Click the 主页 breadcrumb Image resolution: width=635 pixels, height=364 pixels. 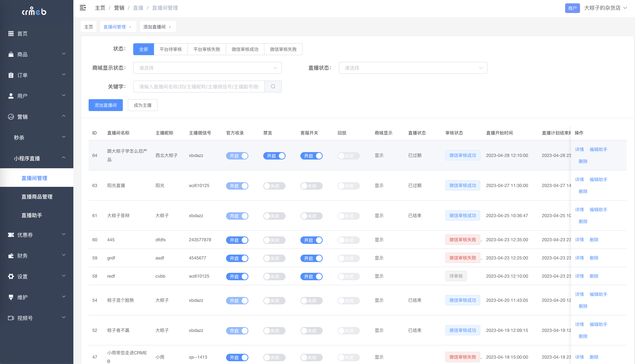point(100,8)
